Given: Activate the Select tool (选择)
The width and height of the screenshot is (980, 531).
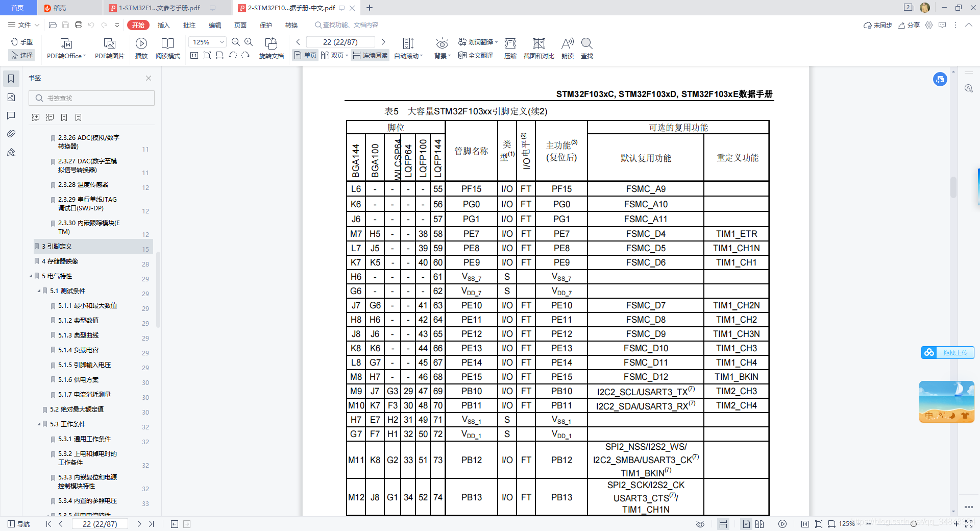Looking at the screenshot, I should pyautogui.click(x=22, y=55).
